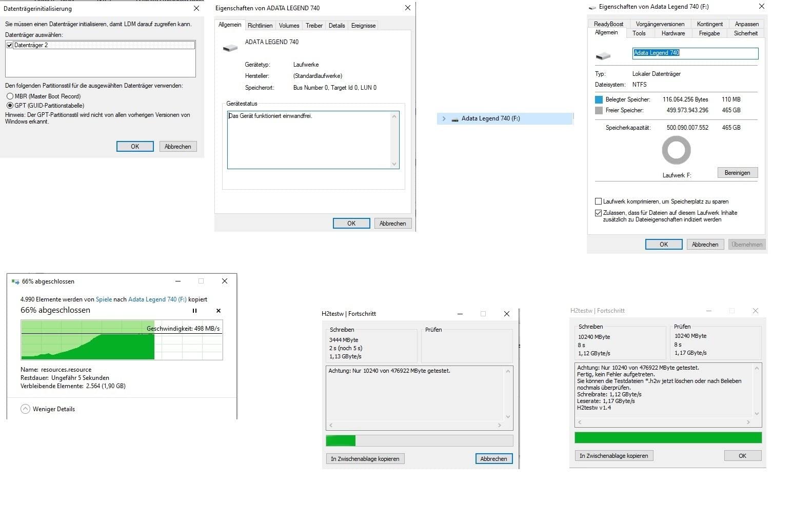
Task: Close the Eigenschaften von ADATA LEGEND 740 window
Action: pos(408,8)
